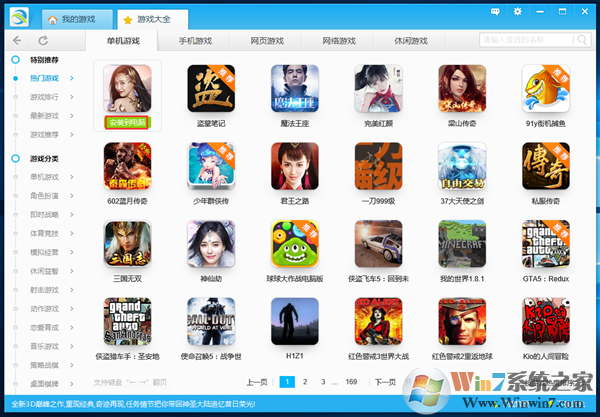Open 侠盗飞车5 DeLorean car icon
Image resolution: width=600 pixels, height=417 pixels.
[378, 244]
